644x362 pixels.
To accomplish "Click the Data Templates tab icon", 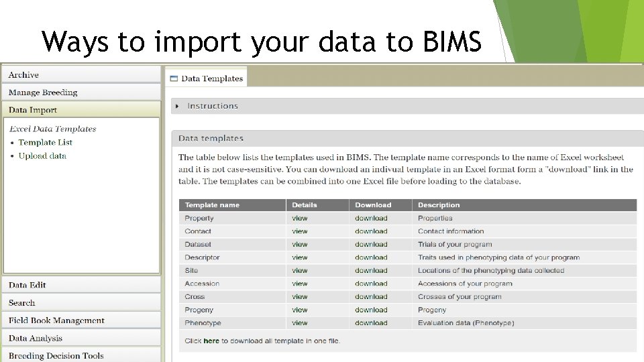I will (174, 78).
